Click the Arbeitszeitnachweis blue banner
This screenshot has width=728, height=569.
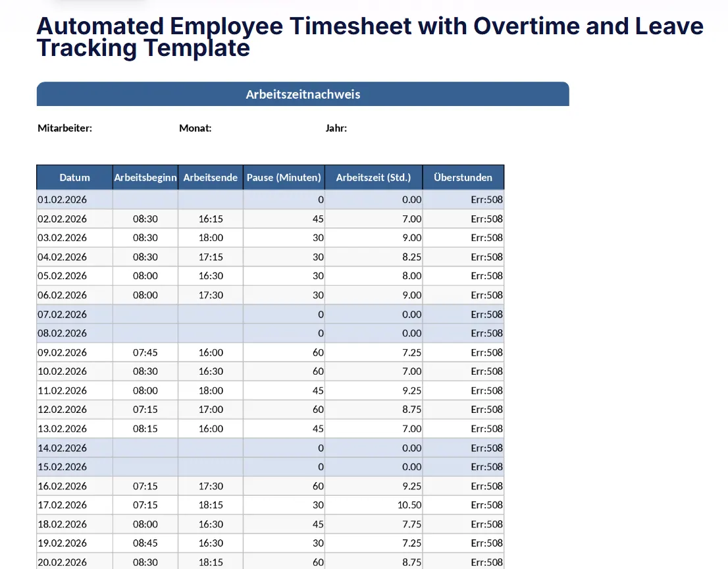click(x=303, y=94)
